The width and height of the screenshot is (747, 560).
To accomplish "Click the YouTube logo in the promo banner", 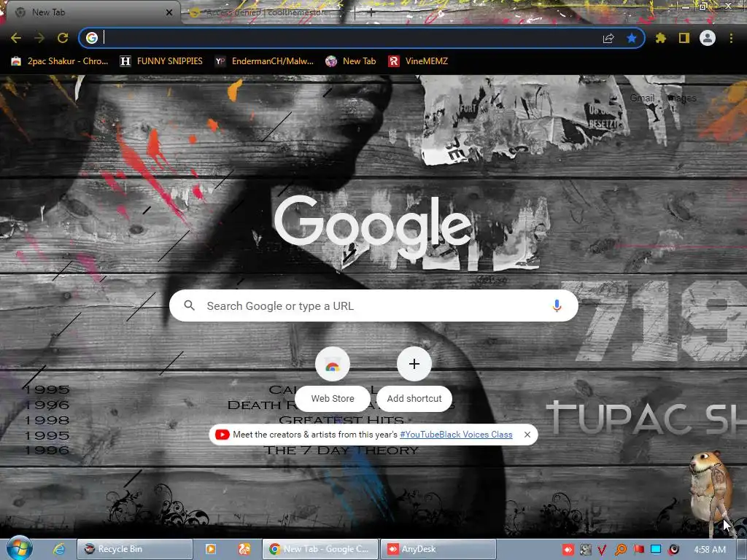I will [x=222, y=435].
